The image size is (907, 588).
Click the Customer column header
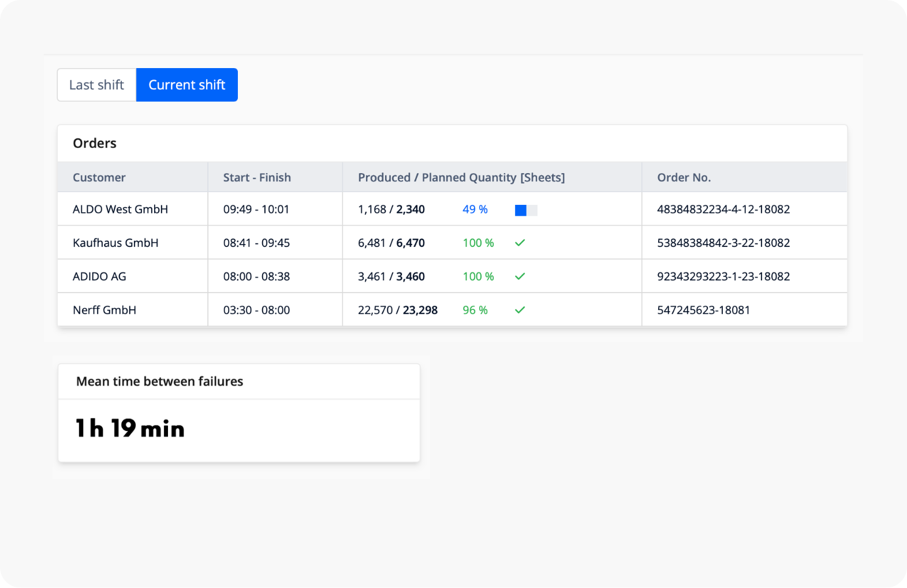point(99,178)
